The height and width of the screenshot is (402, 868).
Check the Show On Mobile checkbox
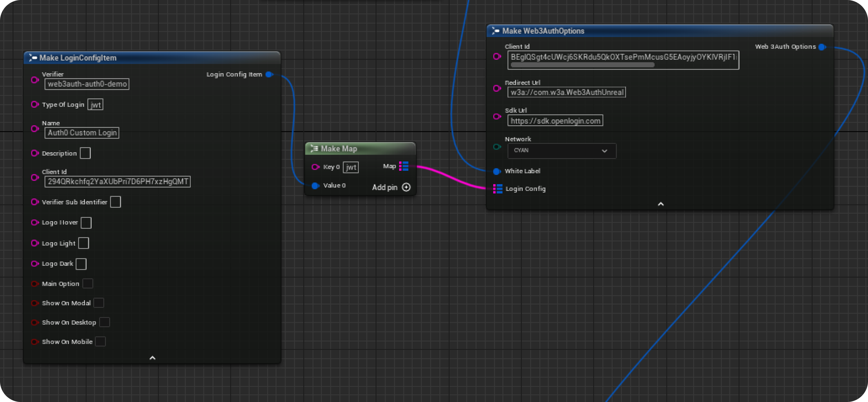pos(100,341)
